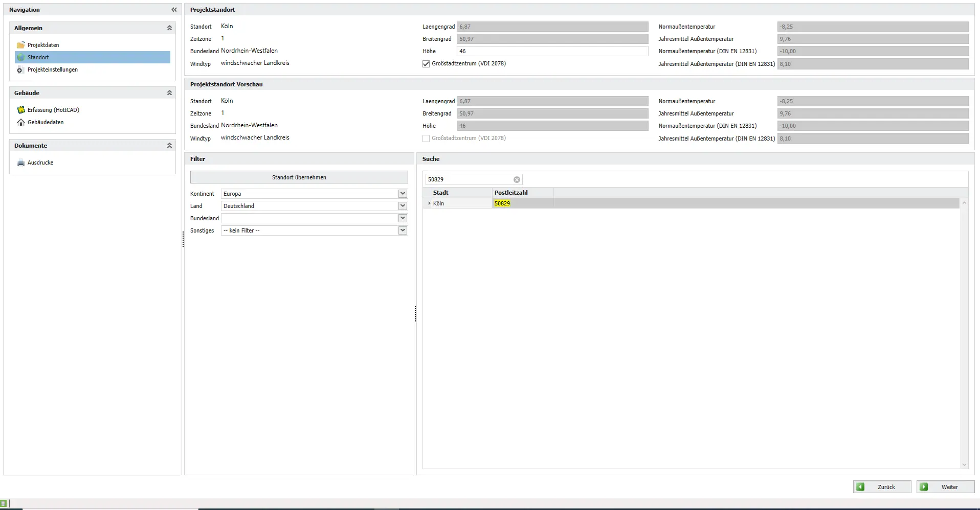Click the Höhe input field in Projektstandort

click(x=552, y=51)
